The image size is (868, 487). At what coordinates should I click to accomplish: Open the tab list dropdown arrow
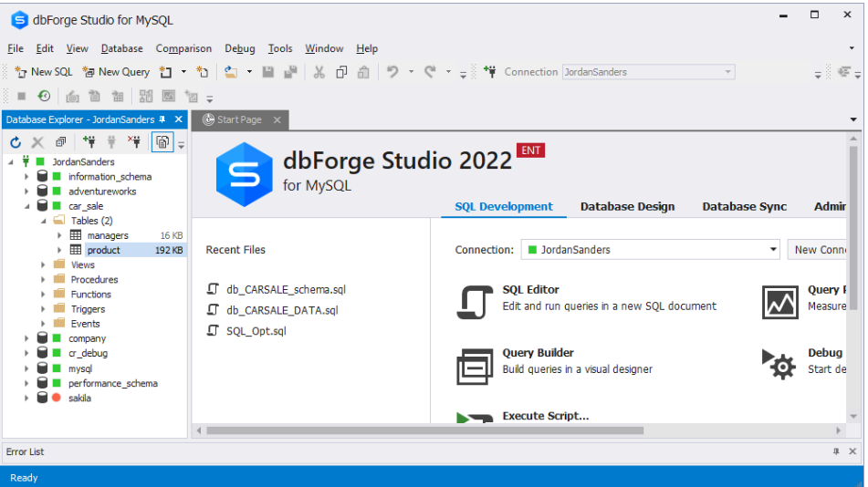pyautogui.click(x=853, y=119)
